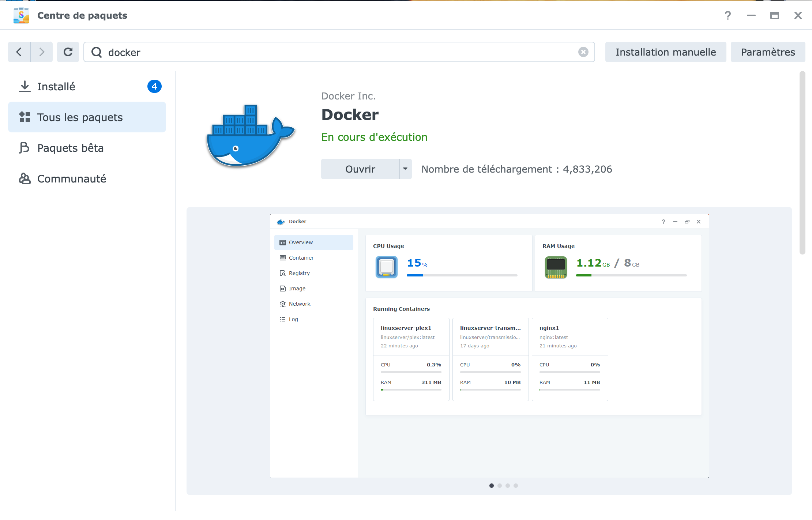Click the Installé download icon

[x=25, y=86]
